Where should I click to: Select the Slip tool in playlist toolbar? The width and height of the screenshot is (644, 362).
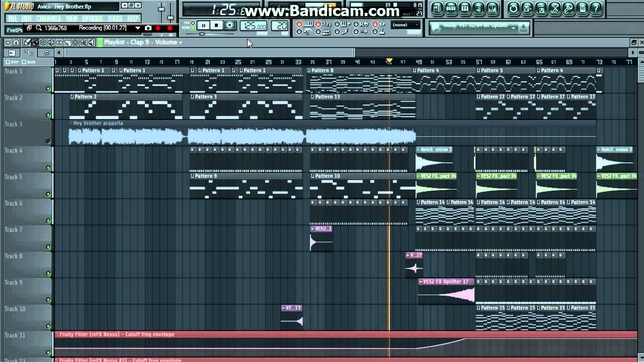click(x=59, y=43)
